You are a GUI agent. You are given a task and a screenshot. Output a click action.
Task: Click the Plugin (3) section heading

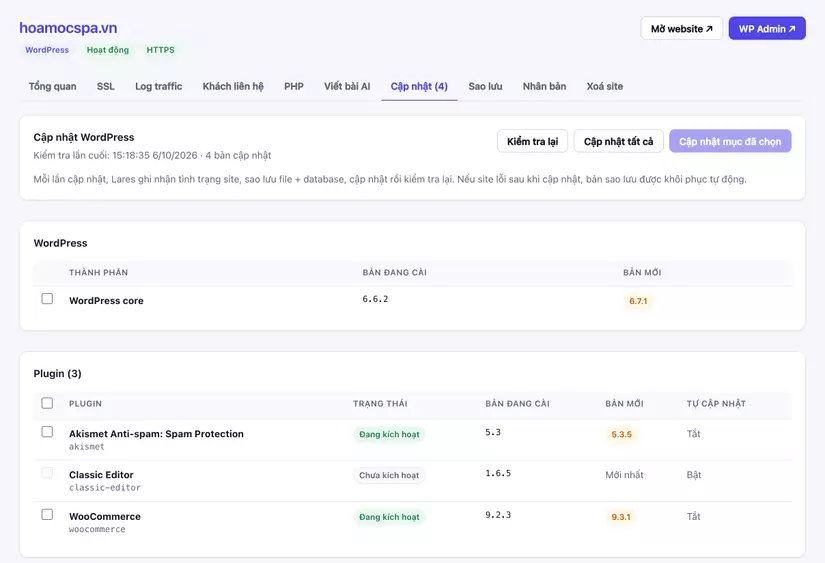57,374
